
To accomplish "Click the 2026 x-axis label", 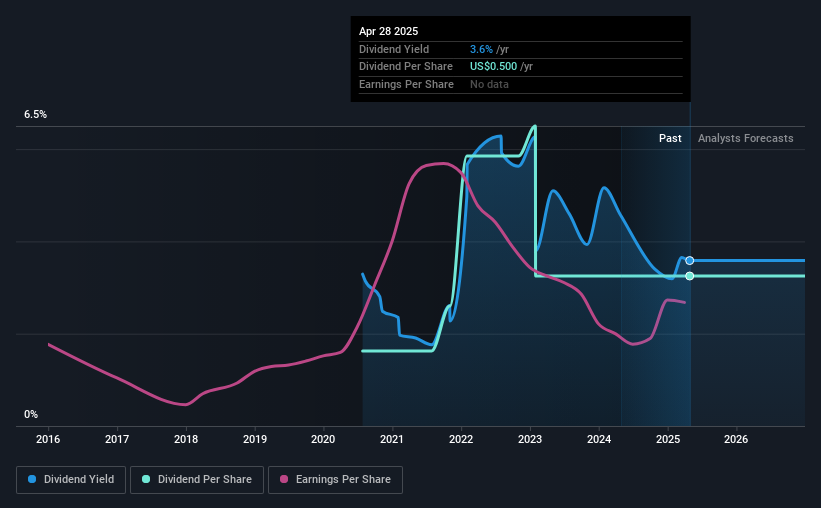I will [736, 439].
